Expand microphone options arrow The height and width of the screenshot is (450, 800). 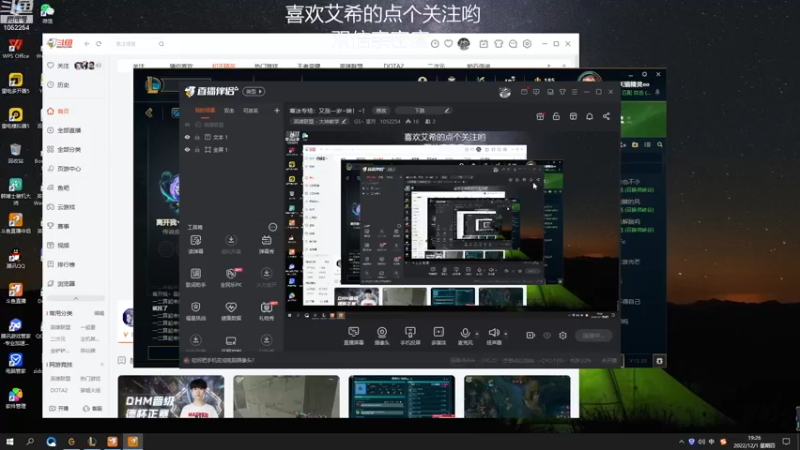click(477, 334)
